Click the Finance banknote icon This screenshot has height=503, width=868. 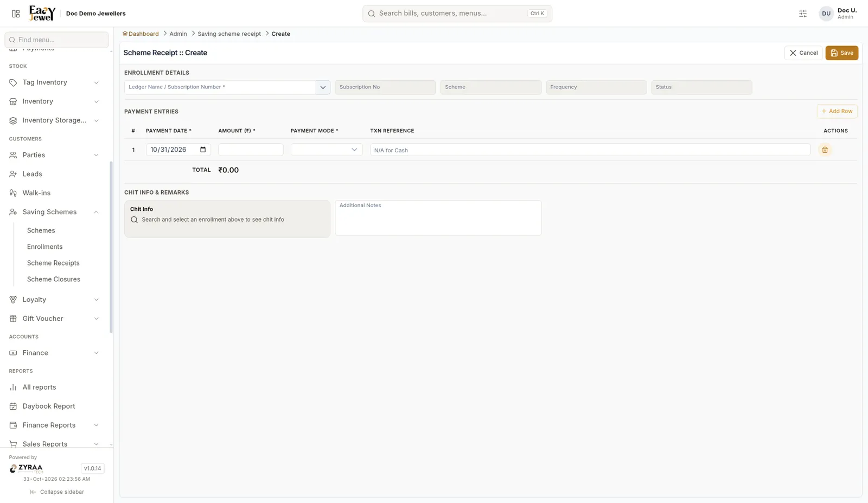tap(13, 353)
